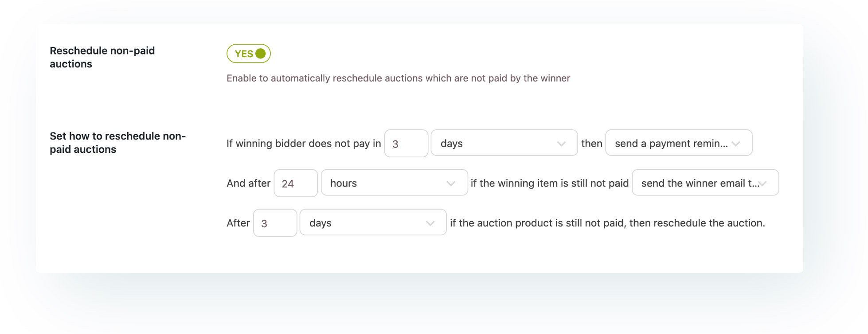Click the 24 field after 'And after'

click(296, 183)
